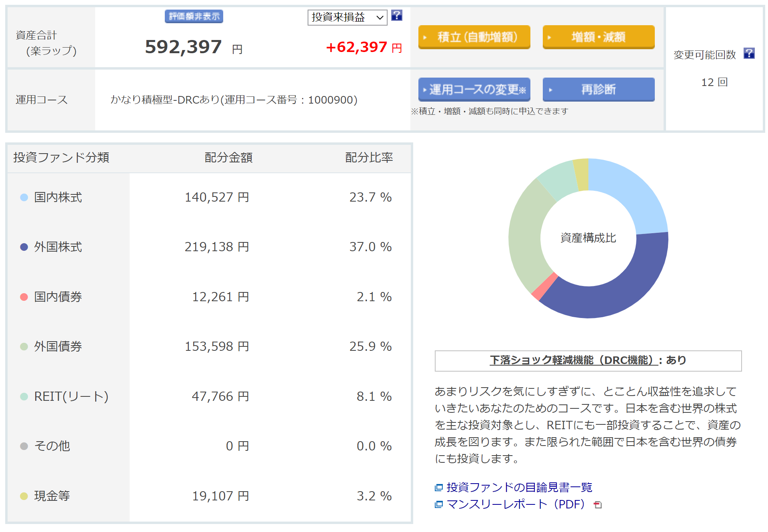
Task: Open 投資ファンドの目論見書一覧 link
Action: 519,487
